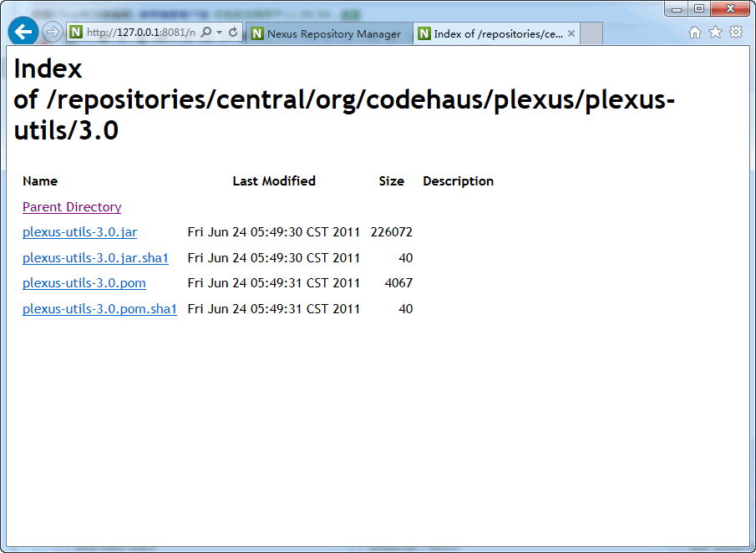The height and width of the screenshot is (553, 756).
Task: Minimize the browser window
Action: tap(677, 8)
